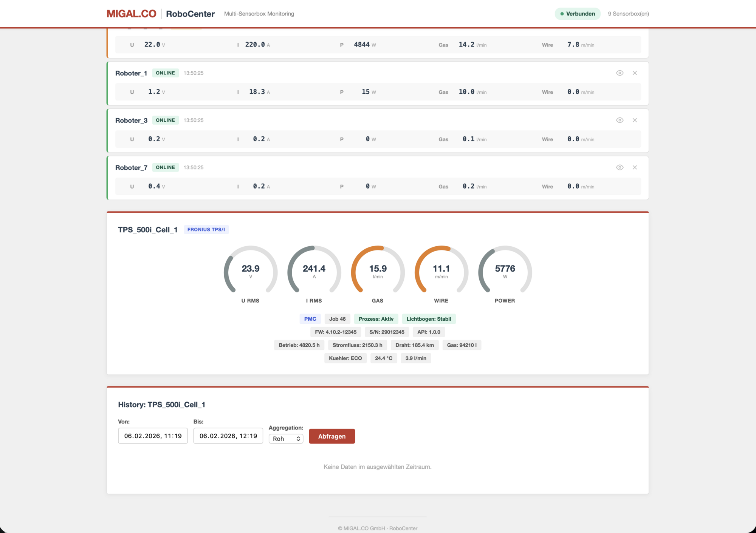Click the red Abfragen button

(332, 436)
